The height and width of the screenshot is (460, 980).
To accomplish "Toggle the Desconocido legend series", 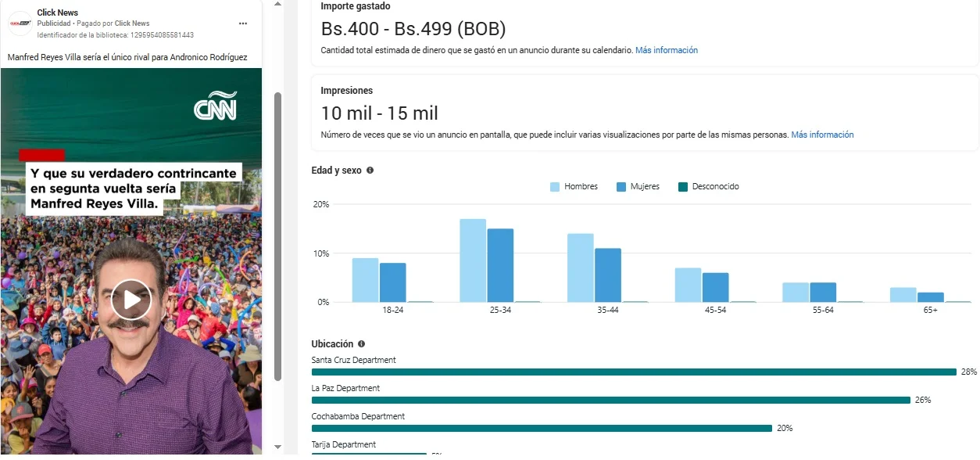I will pyautogui.click(x=708, y=187).
